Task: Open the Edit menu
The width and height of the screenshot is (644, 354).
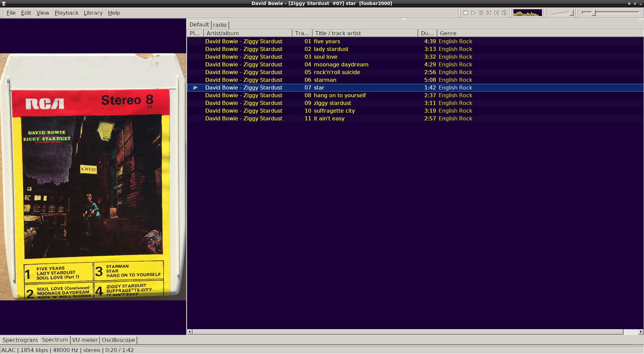Action: 26,13
